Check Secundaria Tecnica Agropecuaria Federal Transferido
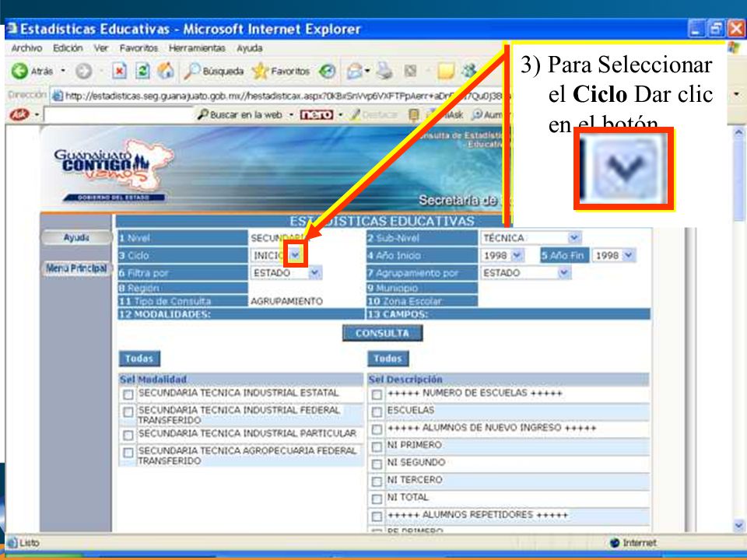 128,453
